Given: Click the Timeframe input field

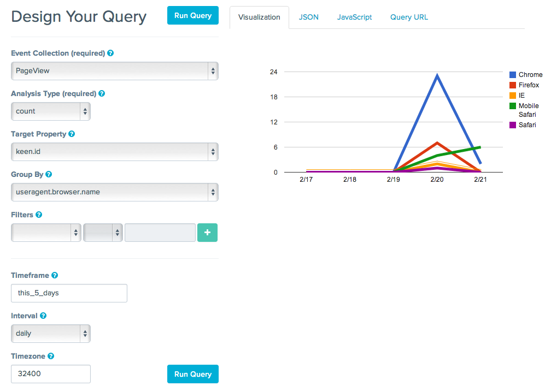Looking at the screenshot, I should 69,293.
